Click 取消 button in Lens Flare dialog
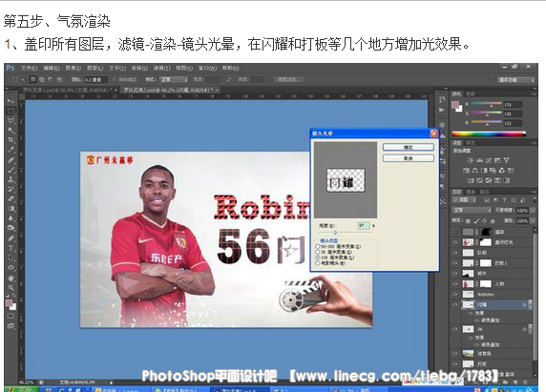546x392 pixels. point(409,158)
